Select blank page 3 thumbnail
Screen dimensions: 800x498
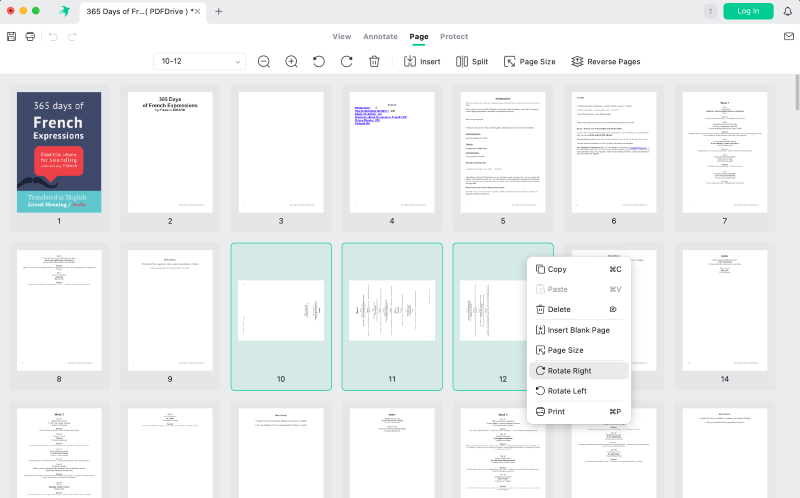[281, 152]
